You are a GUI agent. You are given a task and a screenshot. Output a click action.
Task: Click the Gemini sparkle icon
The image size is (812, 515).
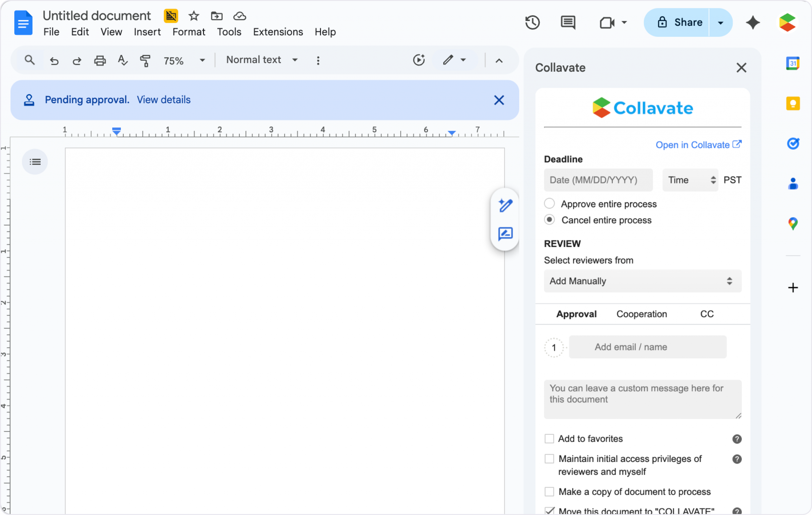[x=753, y=23]
